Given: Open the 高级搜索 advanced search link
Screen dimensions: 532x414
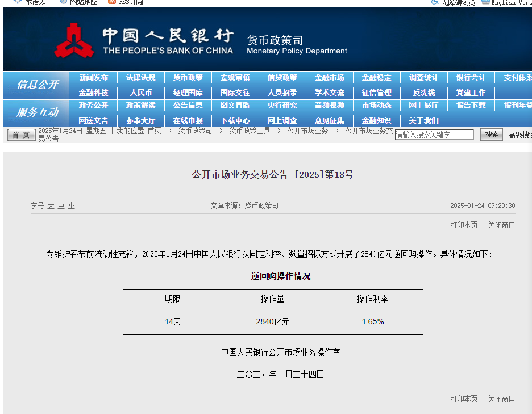Looking at the screenshot, I should tap(519, 135).
